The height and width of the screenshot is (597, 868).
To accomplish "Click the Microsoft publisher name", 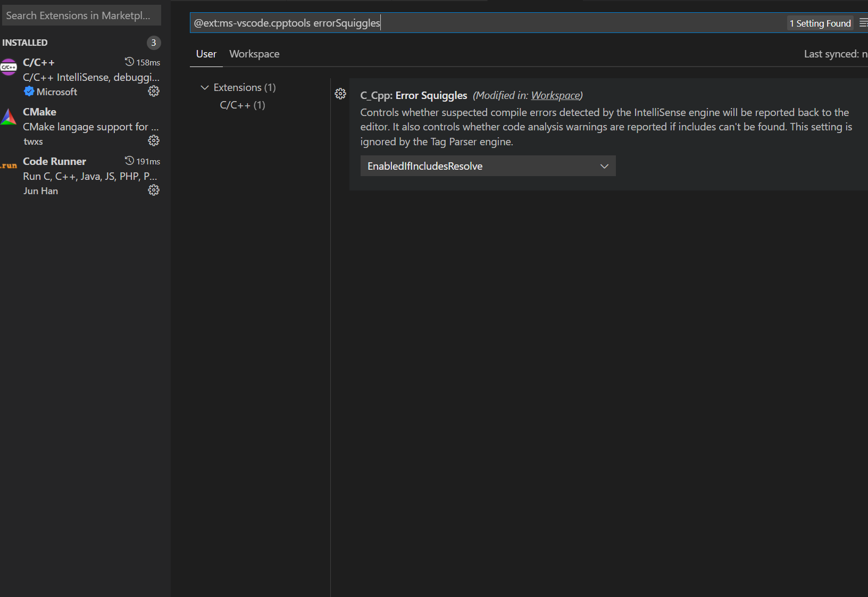I will coord(57,92).
